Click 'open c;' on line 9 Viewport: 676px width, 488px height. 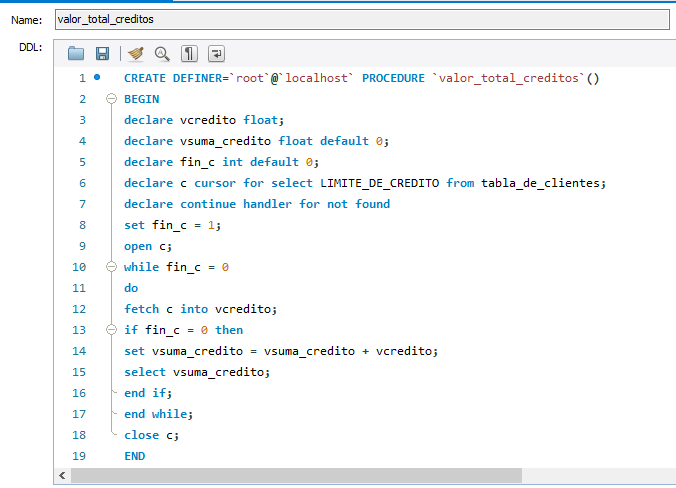148,246
